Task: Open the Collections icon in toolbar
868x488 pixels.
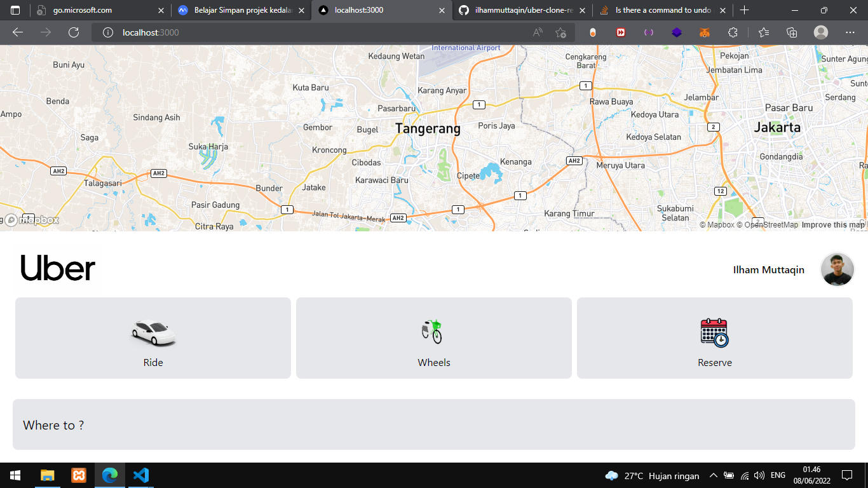Action: pyautogui.click(x=792, y=32)
